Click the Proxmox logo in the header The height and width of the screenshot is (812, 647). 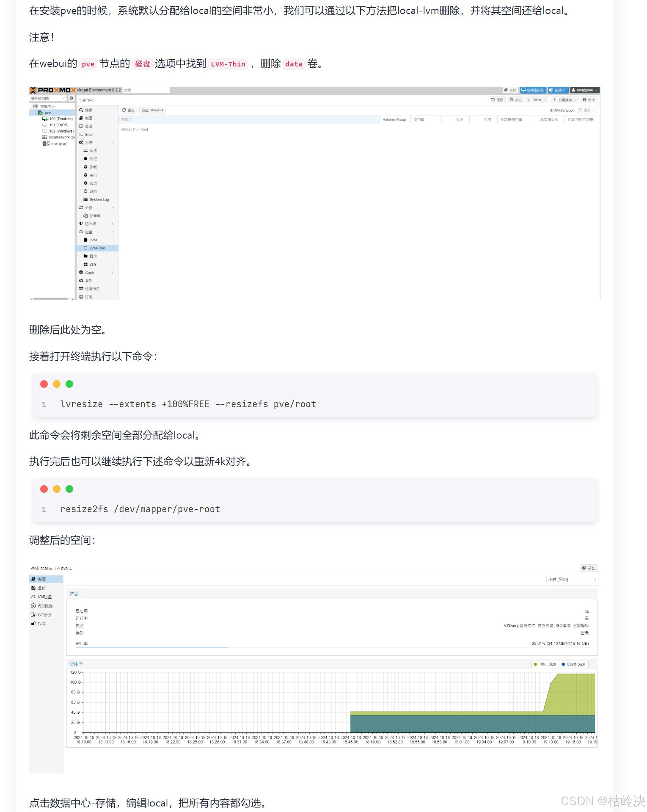(x=52, y=90)
